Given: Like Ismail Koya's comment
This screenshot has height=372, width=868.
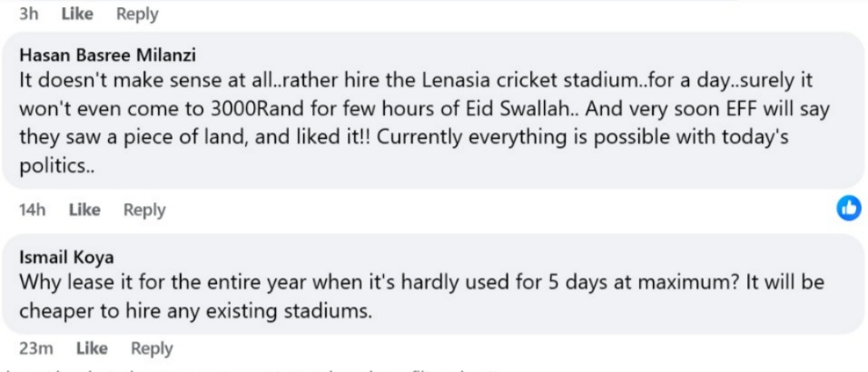Looking at the screenshot, I should pos(92,348).
